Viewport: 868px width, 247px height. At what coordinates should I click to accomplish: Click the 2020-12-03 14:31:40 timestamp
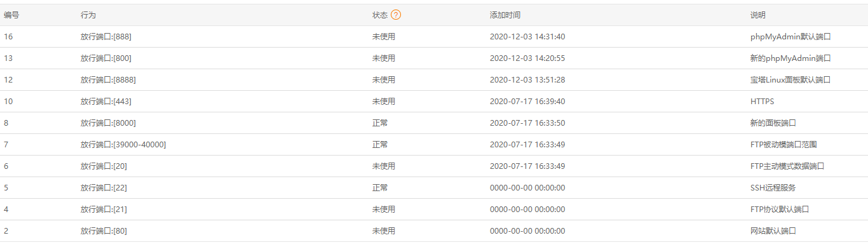coord(527,37)
